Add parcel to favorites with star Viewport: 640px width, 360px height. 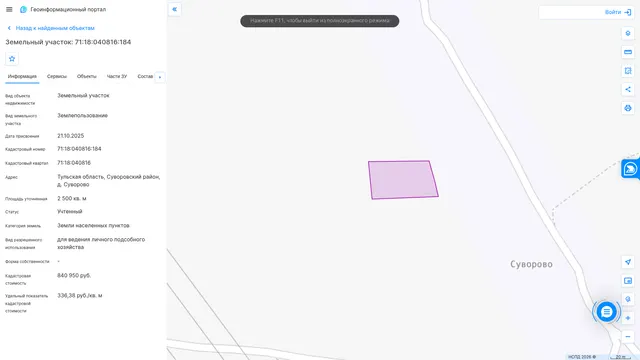coord(12,59)
